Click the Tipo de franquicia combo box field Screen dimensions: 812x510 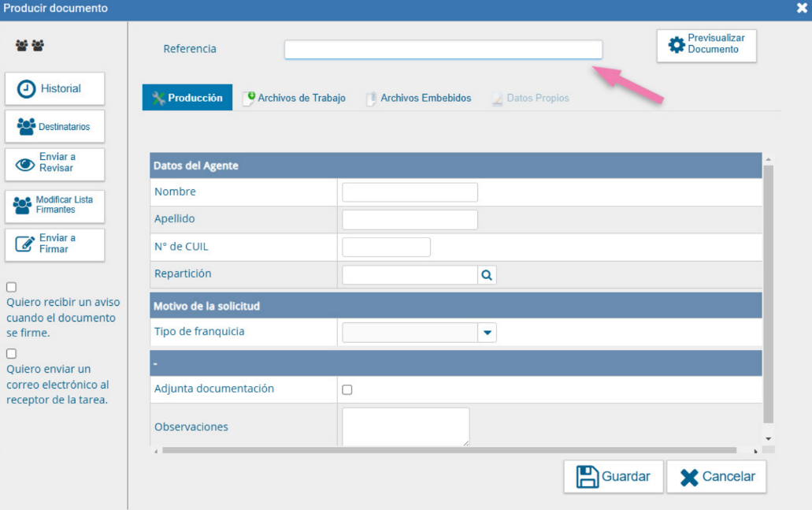pos(410,333)
